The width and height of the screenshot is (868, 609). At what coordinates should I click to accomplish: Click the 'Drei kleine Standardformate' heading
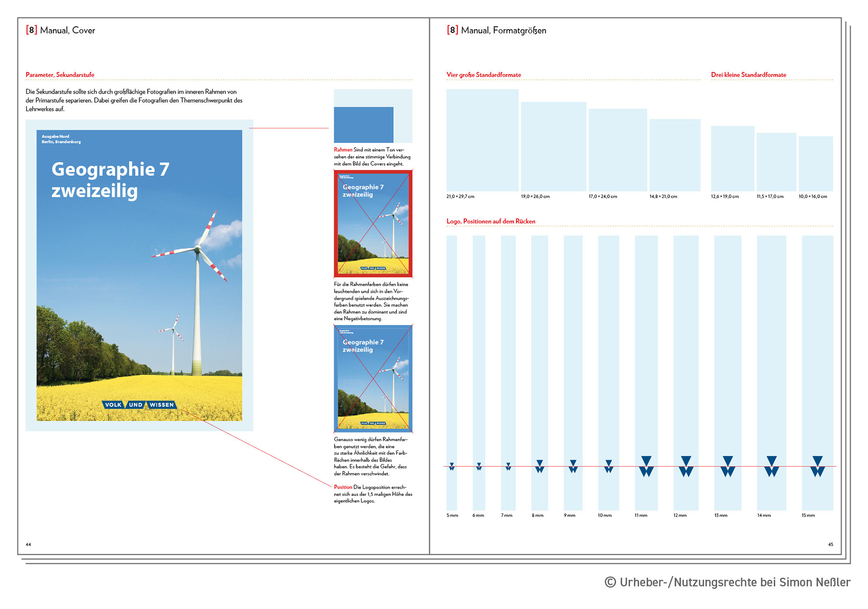tap(748, 75)
